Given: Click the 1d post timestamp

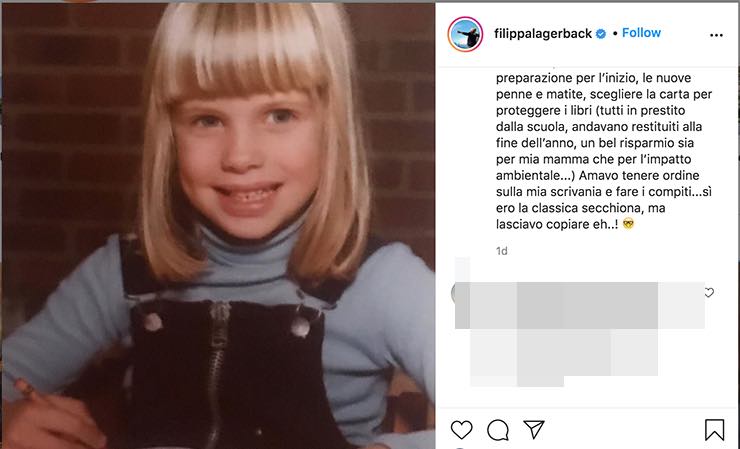Looking at the screenshot, I should click(502, 251).
